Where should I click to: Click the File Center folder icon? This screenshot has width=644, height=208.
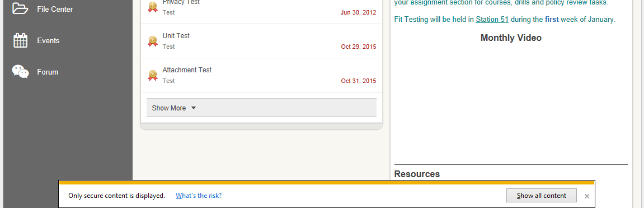click(20, 8)
